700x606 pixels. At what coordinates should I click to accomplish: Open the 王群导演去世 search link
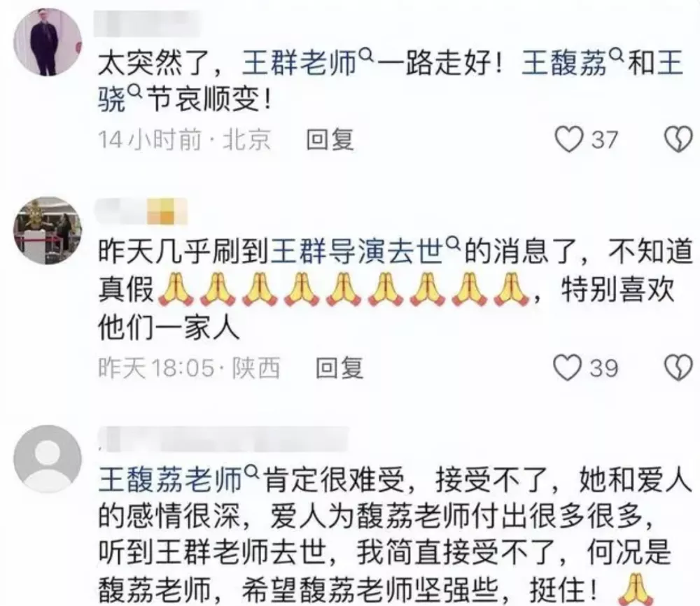[358, 251]
